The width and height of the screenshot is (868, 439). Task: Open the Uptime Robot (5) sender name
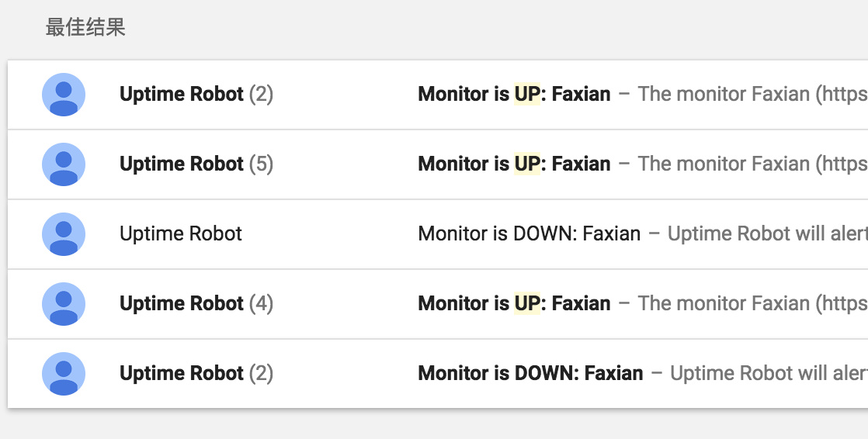[x=182, y=164]
